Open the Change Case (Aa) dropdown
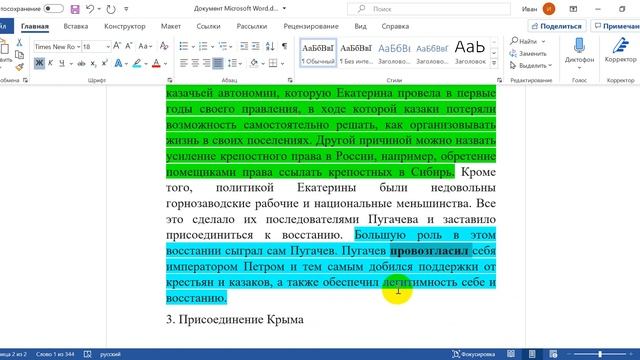This screenshot has height=360, width=640. [x=145, y=46]
